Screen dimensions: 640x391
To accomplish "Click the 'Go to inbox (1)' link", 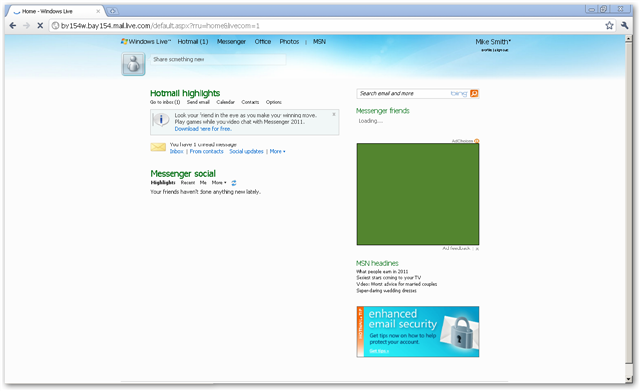I will tap(165, 102).
